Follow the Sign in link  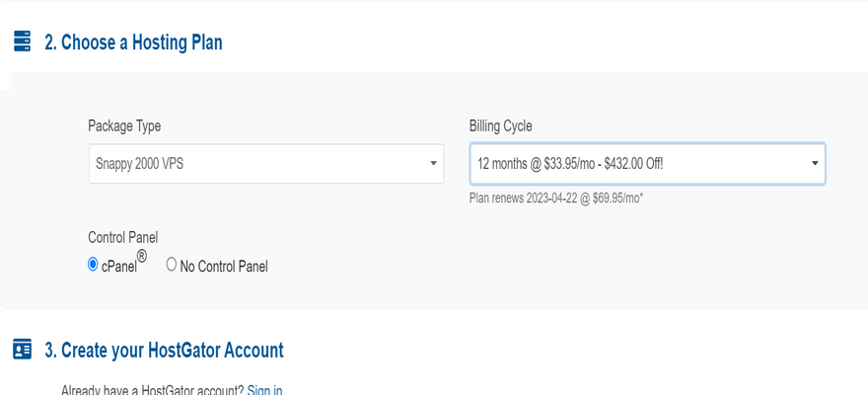(264, 390)
